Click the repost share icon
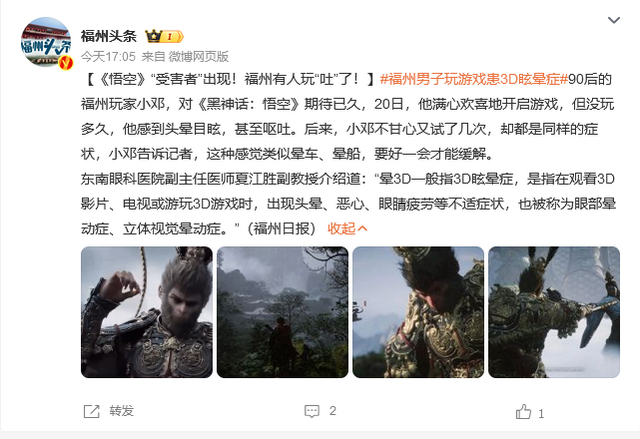The image size is (640, 439). point(91,411)
